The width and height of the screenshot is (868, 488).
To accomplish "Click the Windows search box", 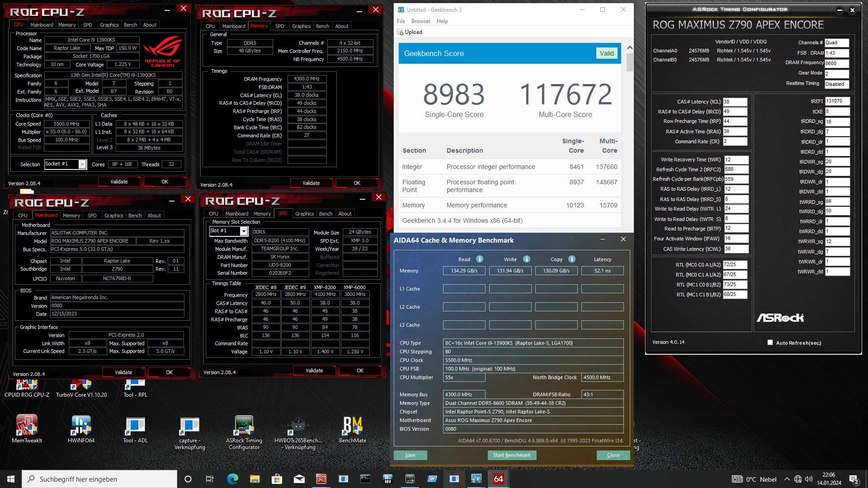I will coord(99,479).
